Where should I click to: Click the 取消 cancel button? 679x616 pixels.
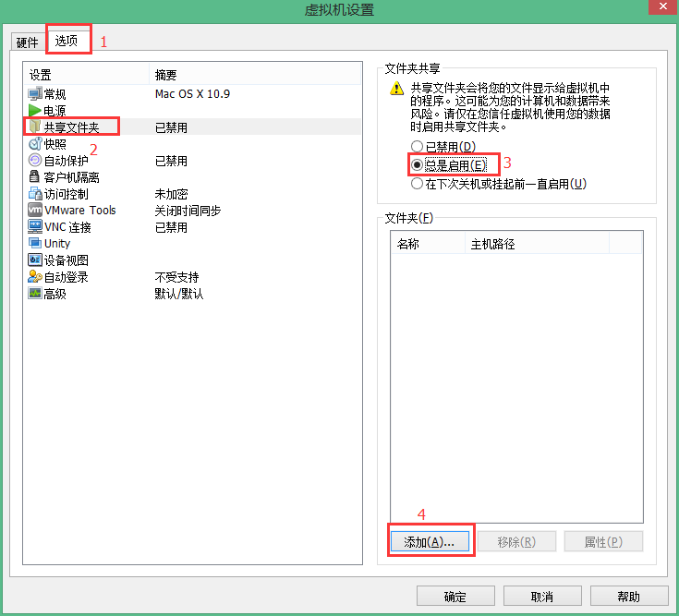[542, 597]
